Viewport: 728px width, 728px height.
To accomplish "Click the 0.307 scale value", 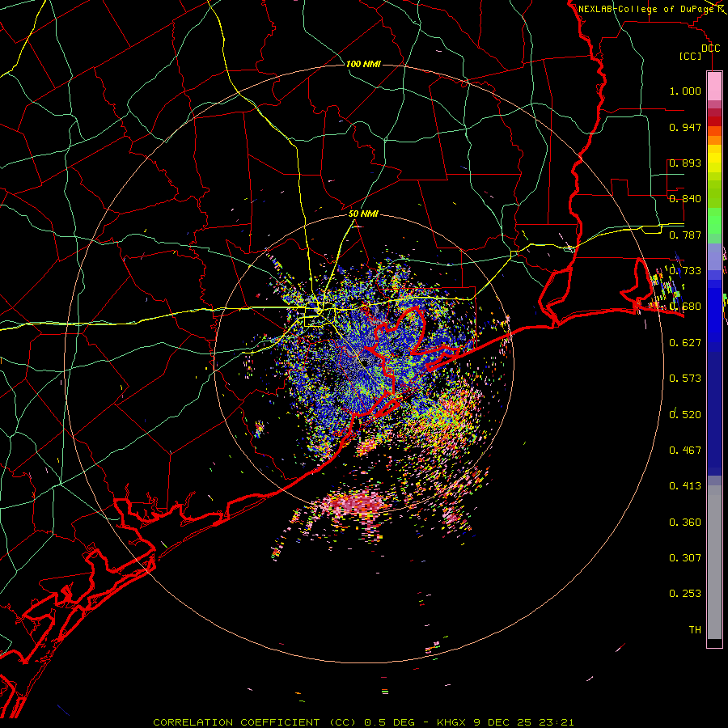I will [x=685, y=557].
